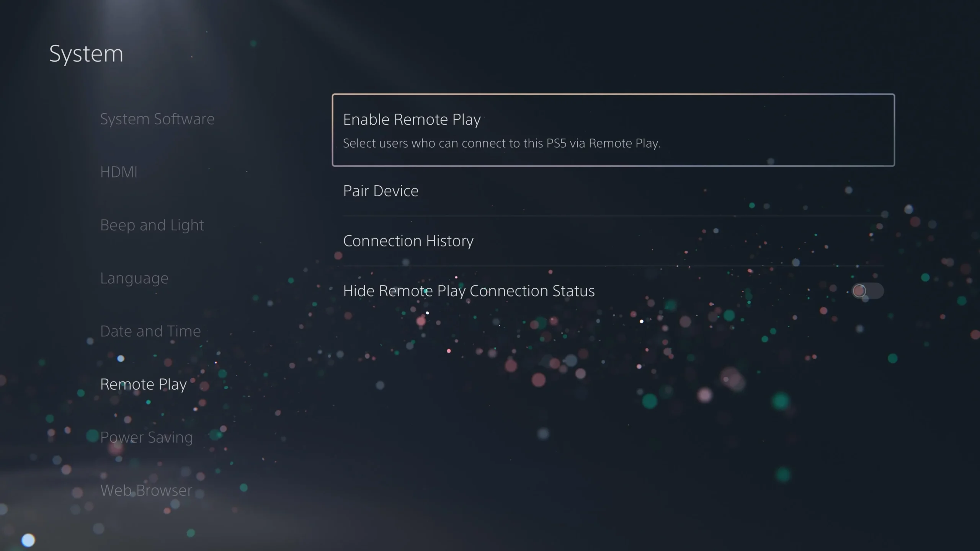980x551 pixels.
Task: Click System header title
Action: coord(86,52)
